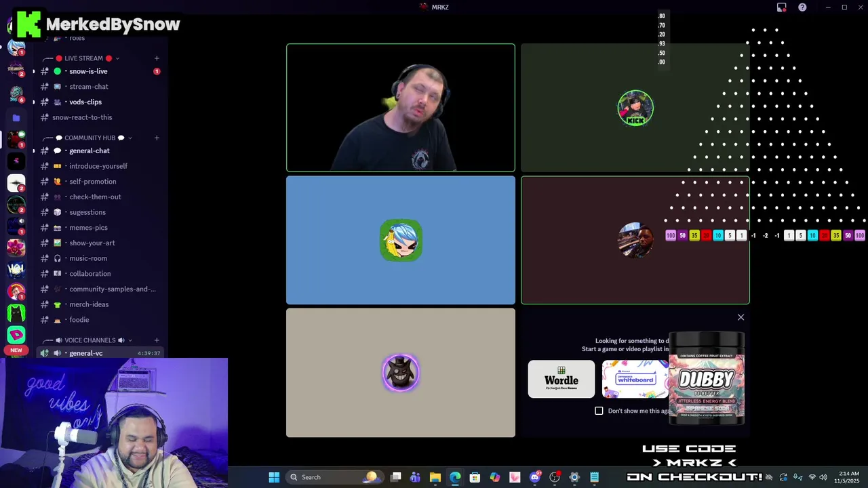The height and width of the screenshot is (488, 868).
Task: Open Microsoft Teams from taskbar
Action: (x=415, y=477)
